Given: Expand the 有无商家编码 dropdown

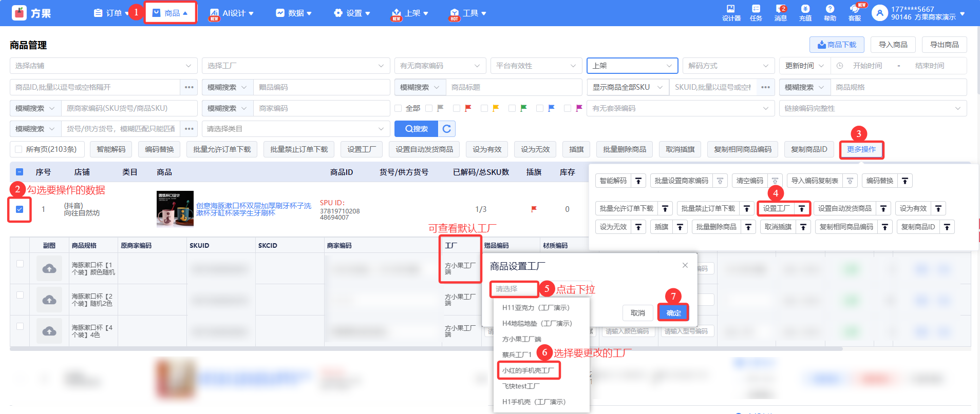Looking at the screenshot, I should (440, 66).
